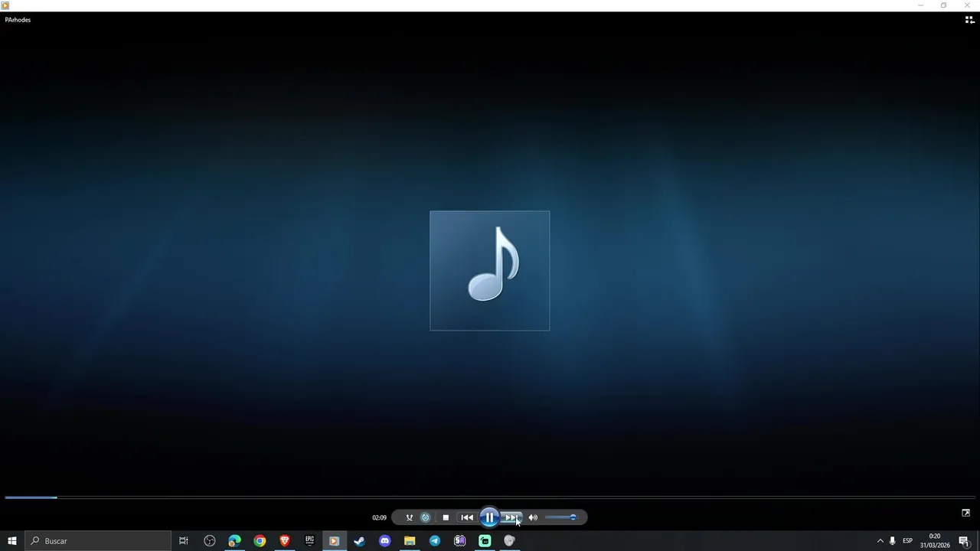Switch to Library using the top-right icon
The image size is (980, 551).
tap(969, 20)
